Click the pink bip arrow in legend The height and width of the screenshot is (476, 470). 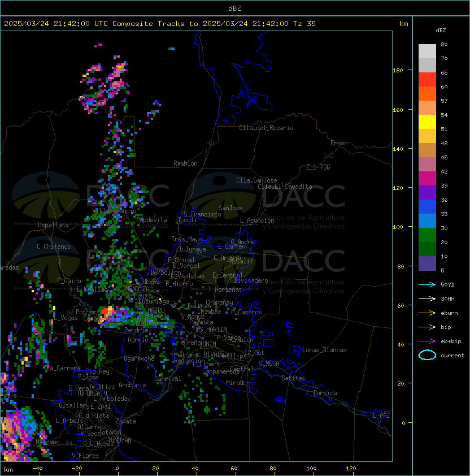tap(427, 327)
